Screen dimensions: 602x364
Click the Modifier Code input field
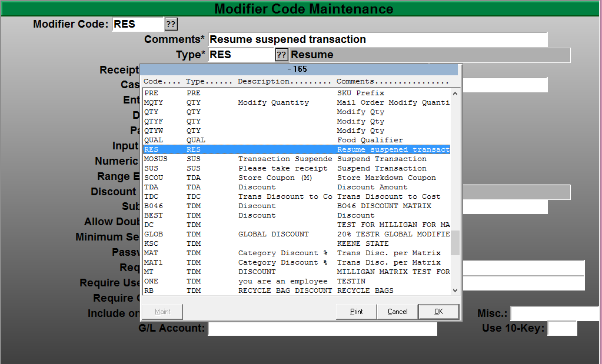(x=137, y=24)
